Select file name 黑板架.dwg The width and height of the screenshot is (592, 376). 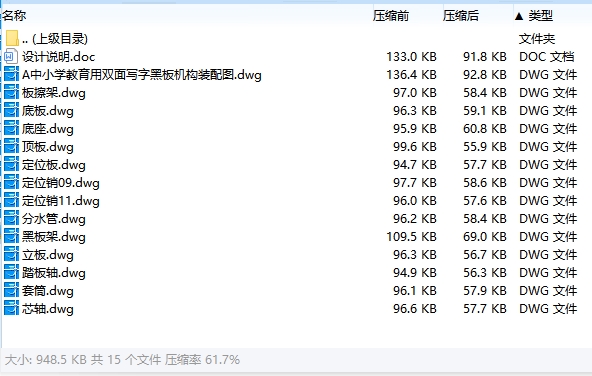(x=54, y=237)
